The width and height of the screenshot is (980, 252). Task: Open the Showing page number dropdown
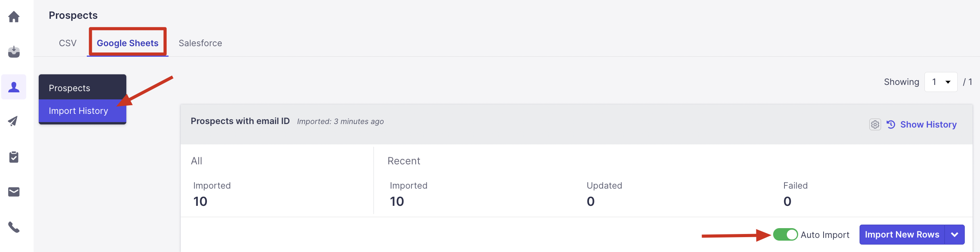[941, 82]
